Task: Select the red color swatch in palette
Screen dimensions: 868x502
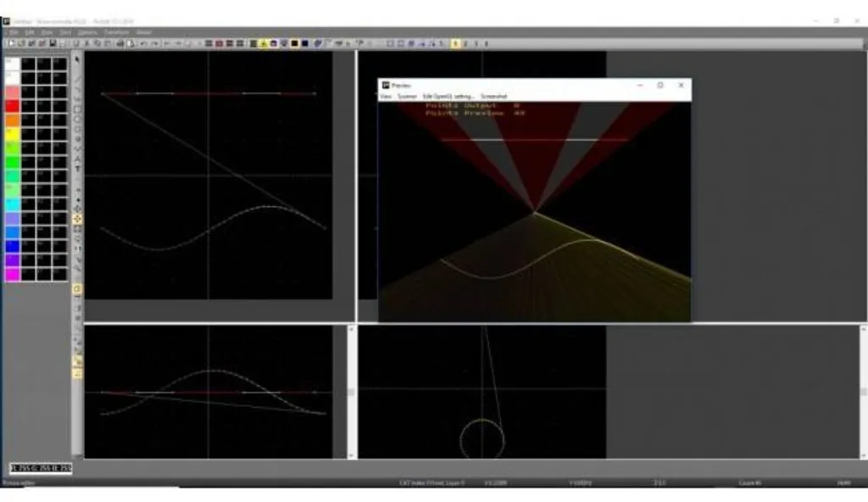Action: [12, 106]
